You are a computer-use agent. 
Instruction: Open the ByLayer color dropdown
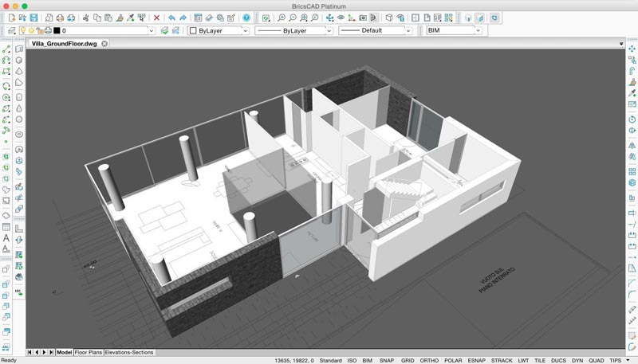(x=246, y=31)
